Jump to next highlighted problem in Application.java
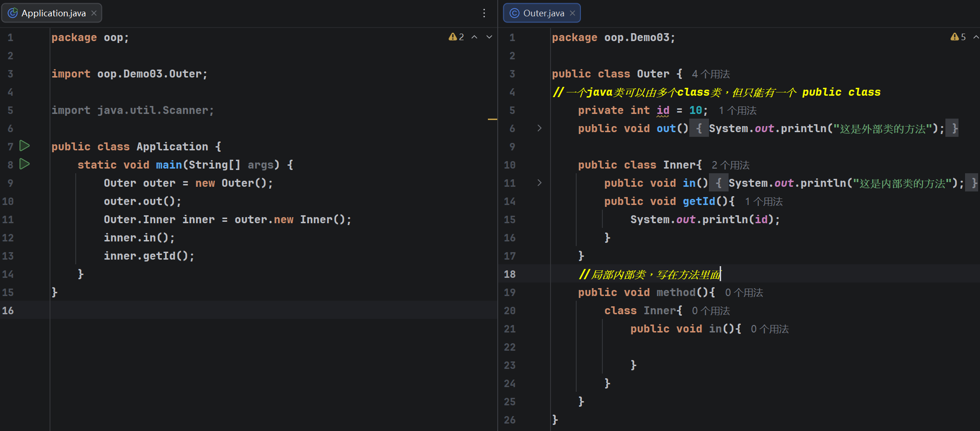The height and width of the screenshot is (431, 980). pos(489,37)
